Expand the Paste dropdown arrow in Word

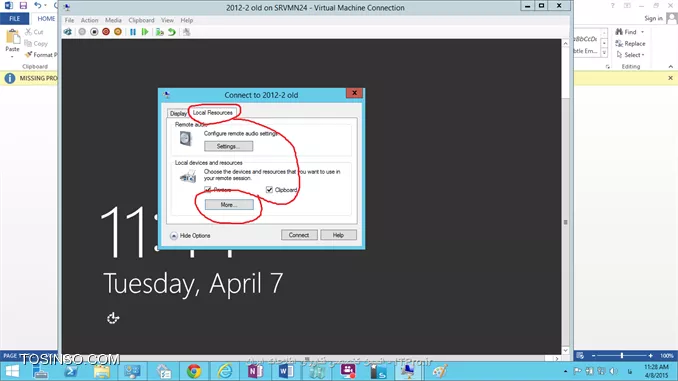pos(12,57)
